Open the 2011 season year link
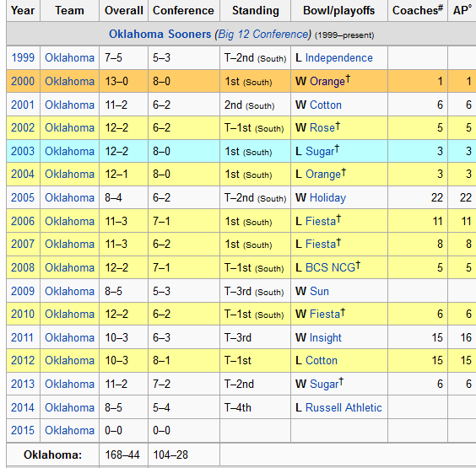 point(22,338)
